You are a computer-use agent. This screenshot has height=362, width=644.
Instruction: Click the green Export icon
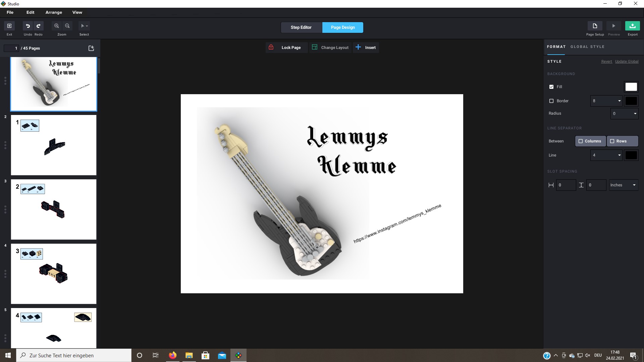pyautogui.click(x=632, y=26)
